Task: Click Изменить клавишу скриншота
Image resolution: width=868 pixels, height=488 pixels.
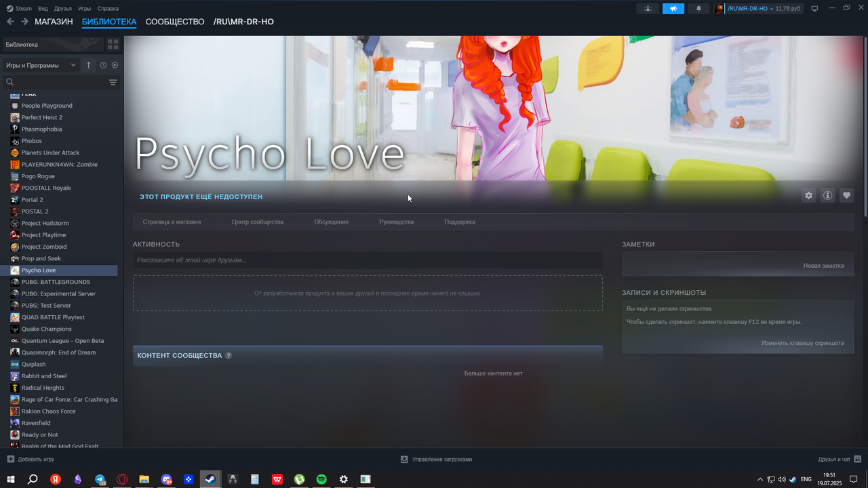Action: click(802, 343)
